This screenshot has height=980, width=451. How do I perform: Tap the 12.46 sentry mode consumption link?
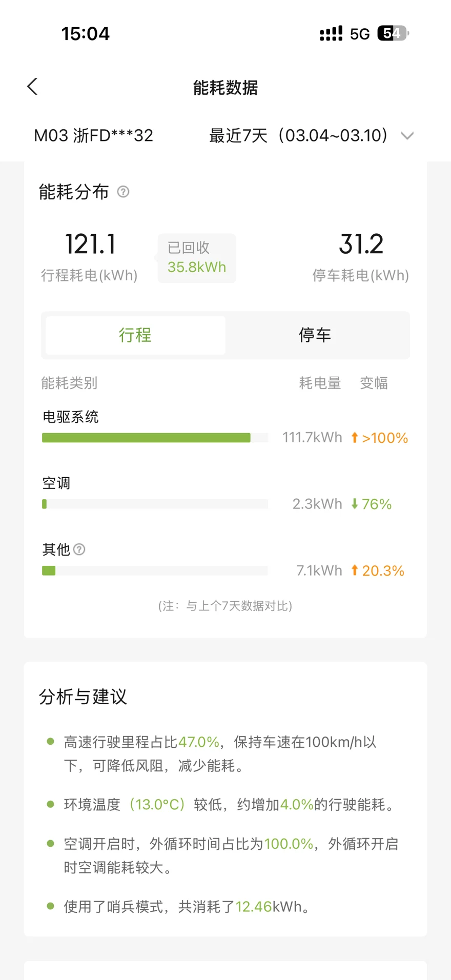[x=254, y=907]
